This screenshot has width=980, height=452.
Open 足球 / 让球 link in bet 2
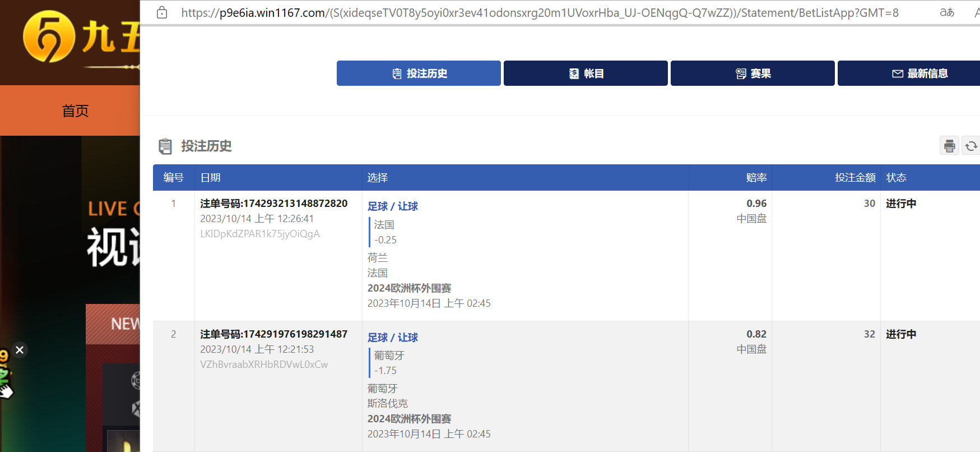click(393, 338)
